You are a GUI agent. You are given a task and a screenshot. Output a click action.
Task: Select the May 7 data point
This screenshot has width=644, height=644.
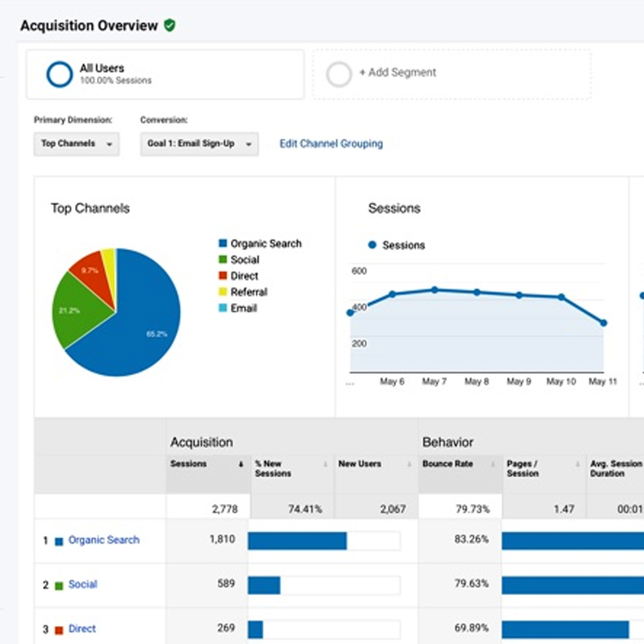[x=434, y=290]
